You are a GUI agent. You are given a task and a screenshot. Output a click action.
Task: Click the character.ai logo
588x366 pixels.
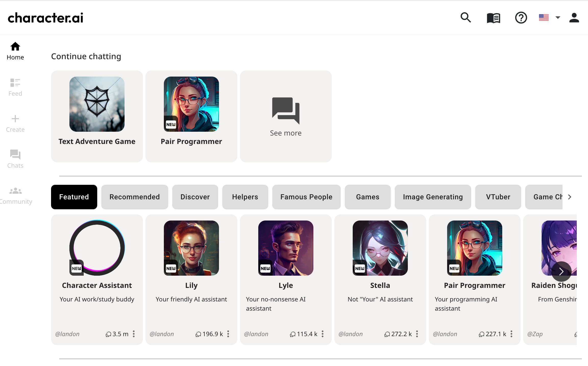pyautogui.click(x=45, y=18)
